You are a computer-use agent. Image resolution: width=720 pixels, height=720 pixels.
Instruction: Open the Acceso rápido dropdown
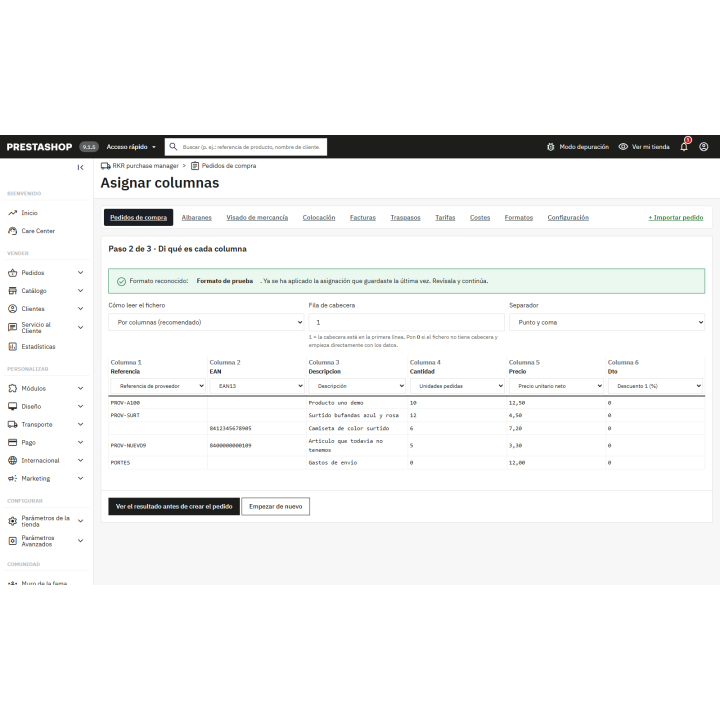pos(131,147)
